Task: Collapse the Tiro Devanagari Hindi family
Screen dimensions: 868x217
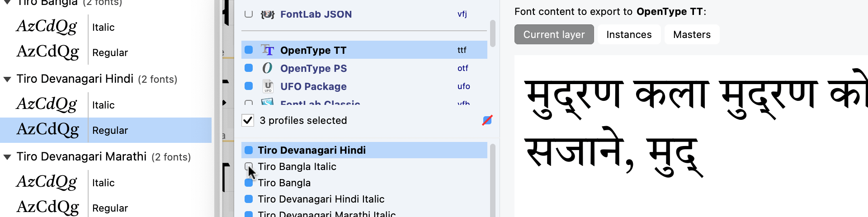Action: coord(7,79)
